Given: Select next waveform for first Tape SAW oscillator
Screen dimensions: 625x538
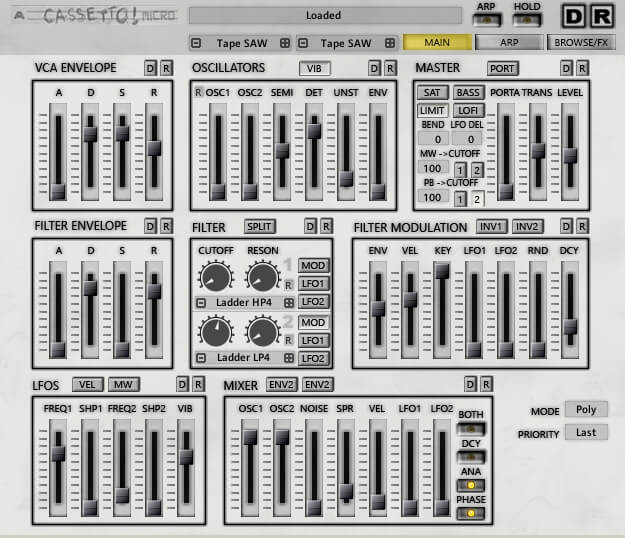Looking at the screenshot, I should pos(285,43).
